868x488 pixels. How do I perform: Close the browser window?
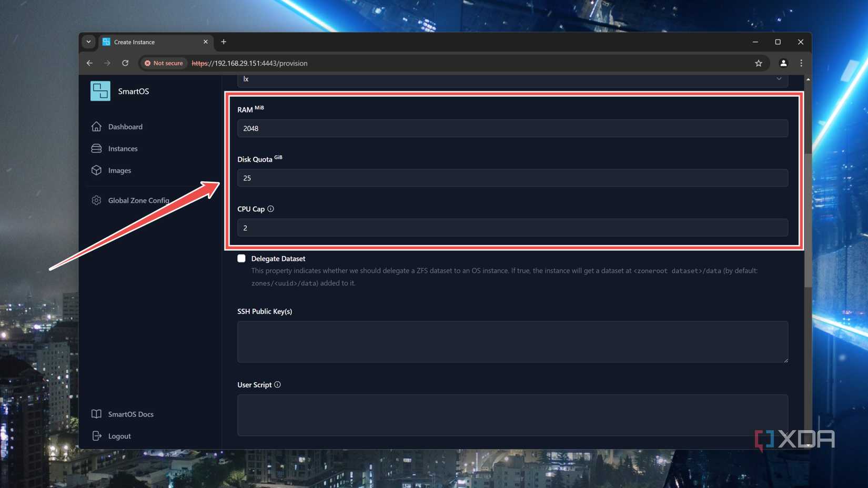pos(801,42)
